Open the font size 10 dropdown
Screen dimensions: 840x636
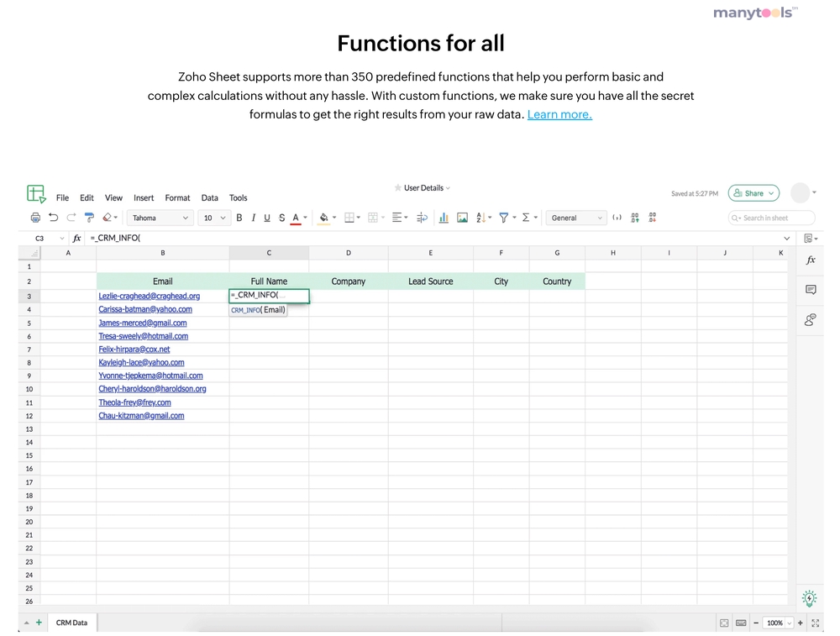point(214,218)
